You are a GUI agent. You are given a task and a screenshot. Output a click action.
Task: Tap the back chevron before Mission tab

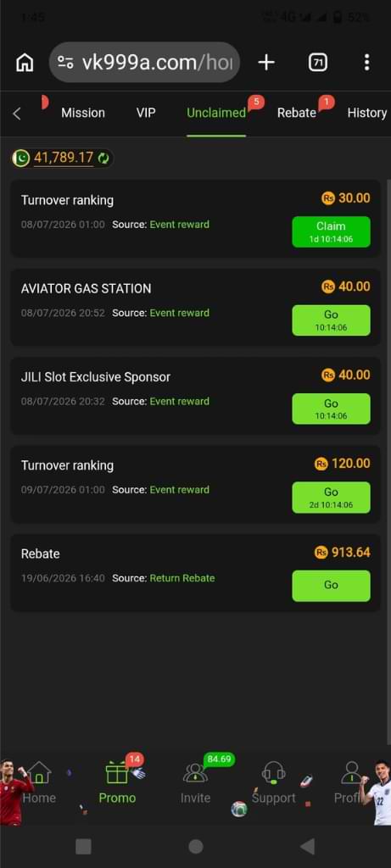tap(17, 114)
